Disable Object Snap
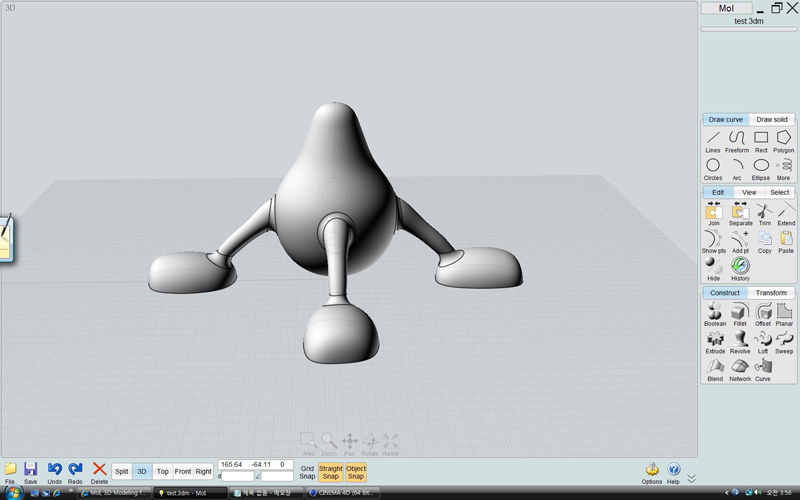The image size is (800, 500). 356,472
